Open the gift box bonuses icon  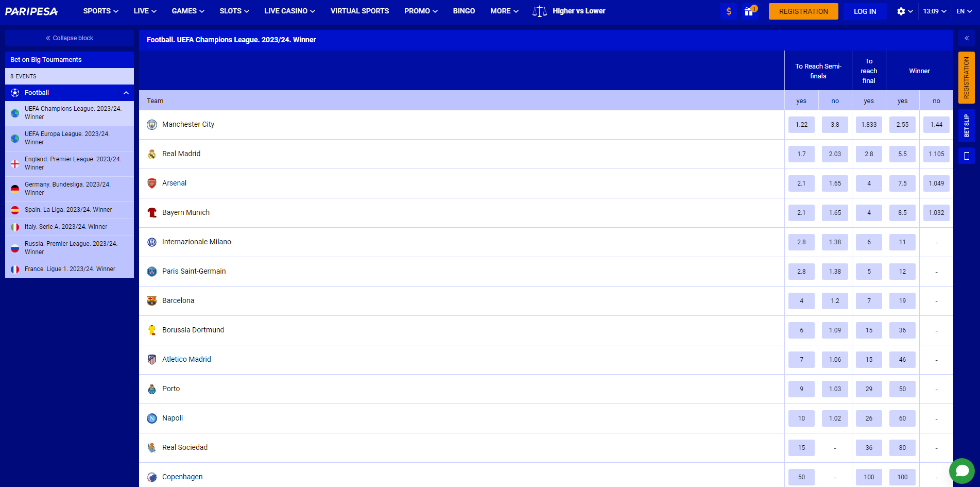pyautogui.click(x=749, y=11)
